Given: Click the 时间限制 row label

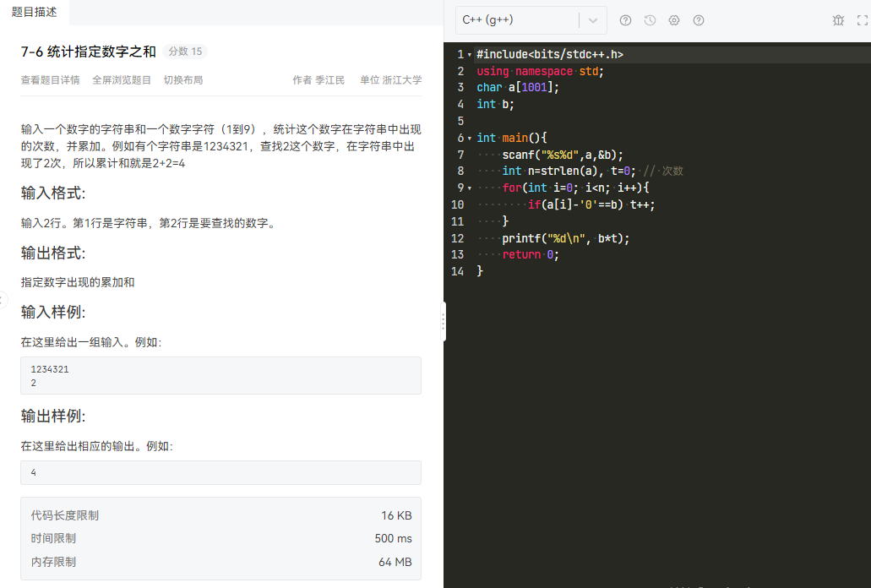Looking at the screenshot, I should click(x=53, y=539).
